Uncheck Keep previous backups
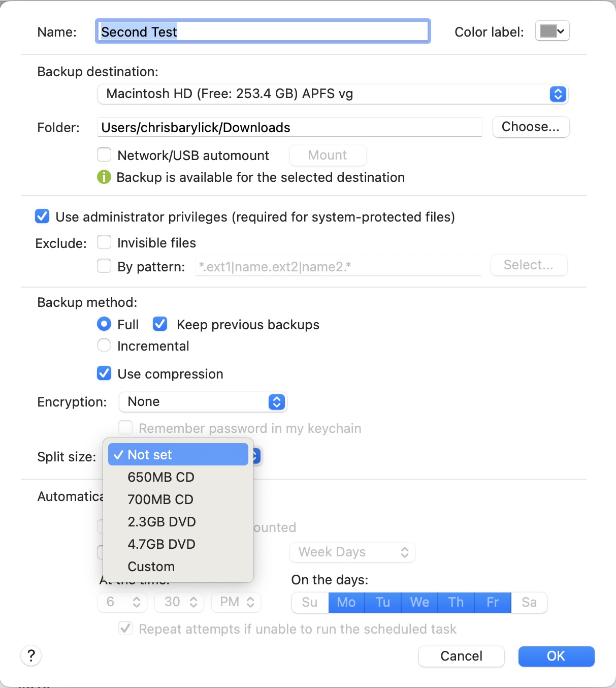 click(160, 324)
